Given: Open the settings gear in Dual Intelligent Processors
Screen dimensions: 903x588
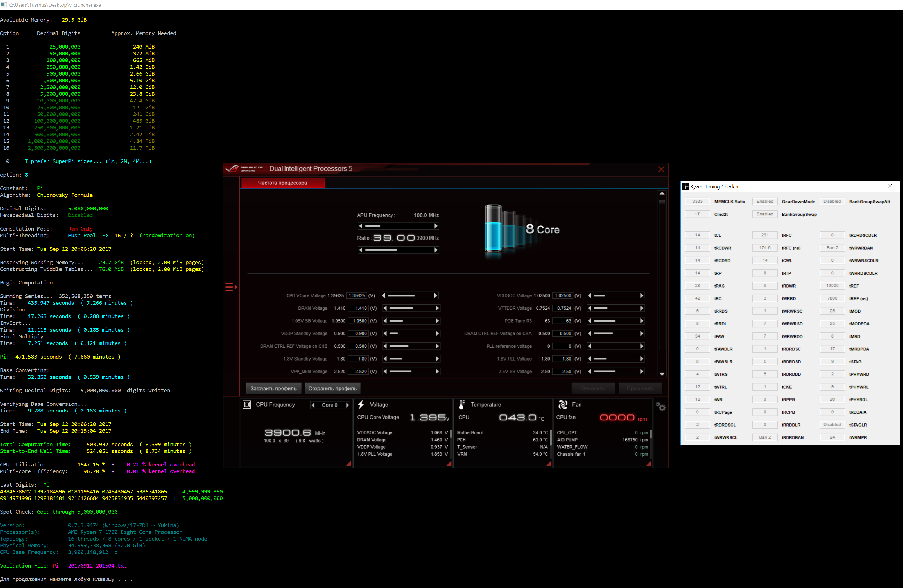Looking at the screenshot, I should (x=660, y=407).
